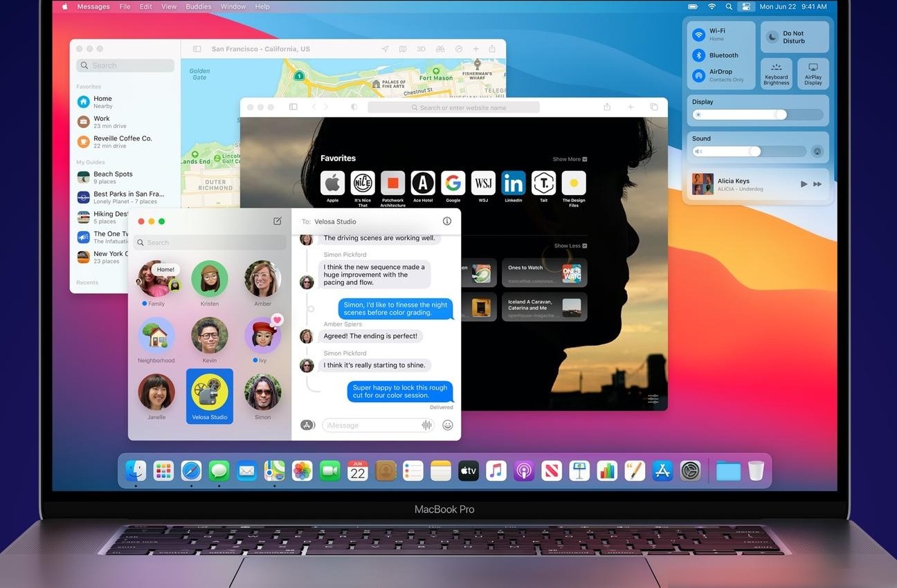
Task: Open the Apple menu
Action: [x=64, y=6]
